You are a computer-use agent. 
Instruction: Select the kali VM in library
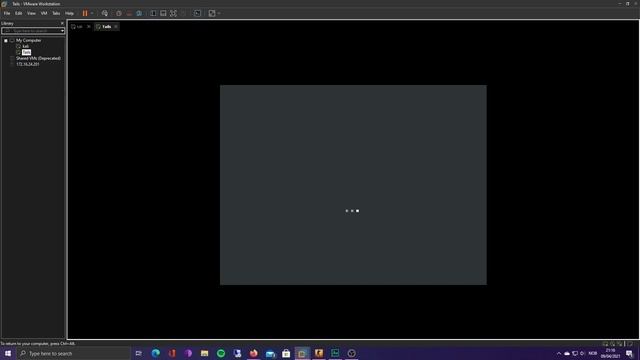[25, 46]
